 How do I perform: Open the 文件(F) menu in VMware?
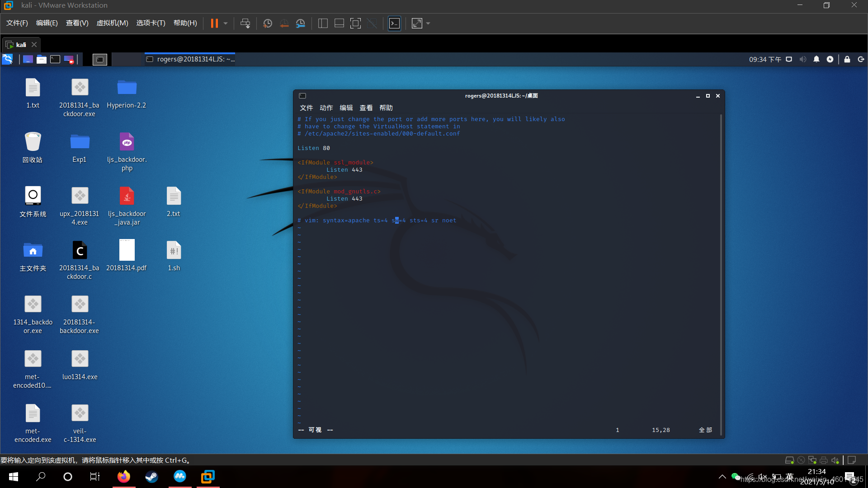[17, 23]
